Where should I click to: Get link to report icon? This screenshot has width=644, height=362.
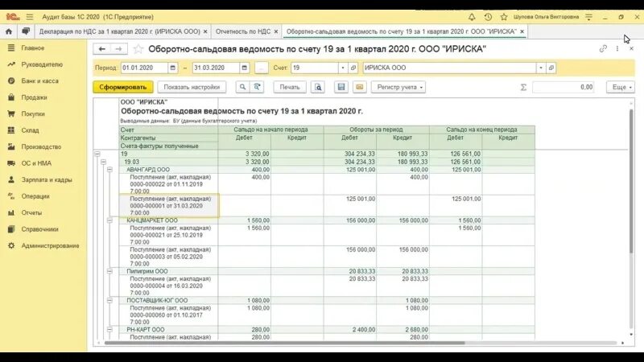pyautogui.click(x=603, y=48)
